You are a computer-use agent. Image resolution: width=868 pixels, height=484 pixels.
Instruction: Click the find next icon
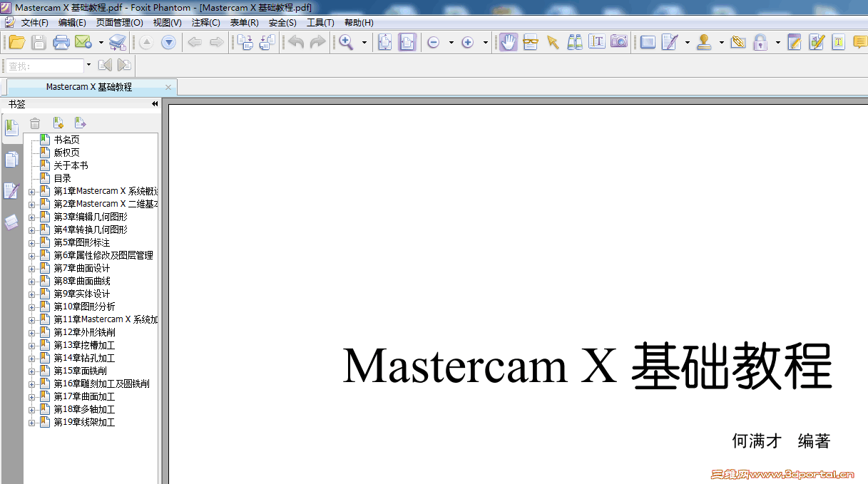[124, 66]
